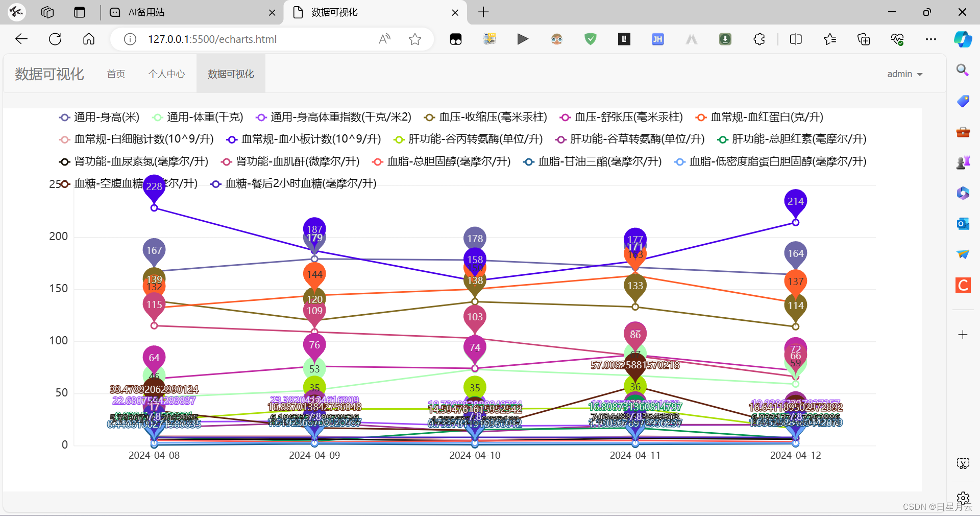Open the Extensions puzzle menu
Image resolution: width=980 pixels, height=516 pixels.
tap(759, 39)
